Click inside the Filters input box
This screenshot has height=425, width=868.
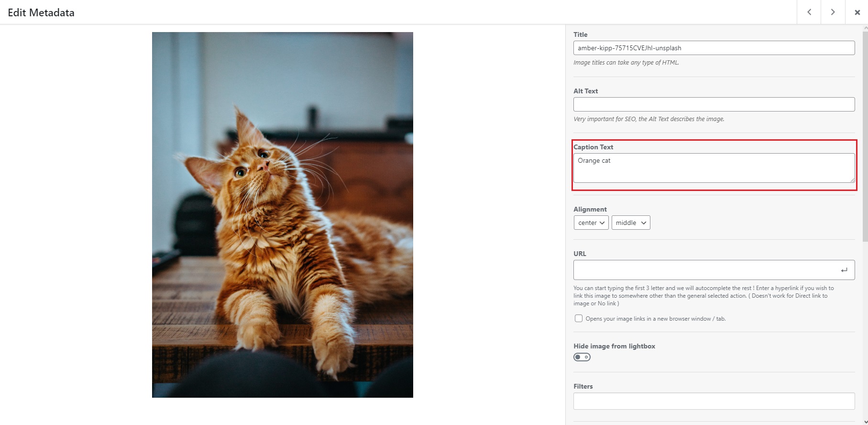tap(714, 401)
